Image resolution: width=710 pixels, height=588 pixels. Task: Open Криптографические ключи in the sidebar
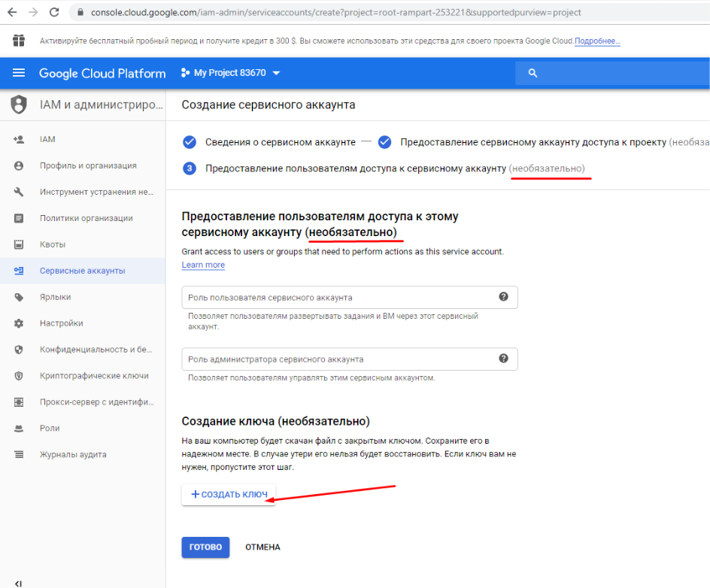83,376
